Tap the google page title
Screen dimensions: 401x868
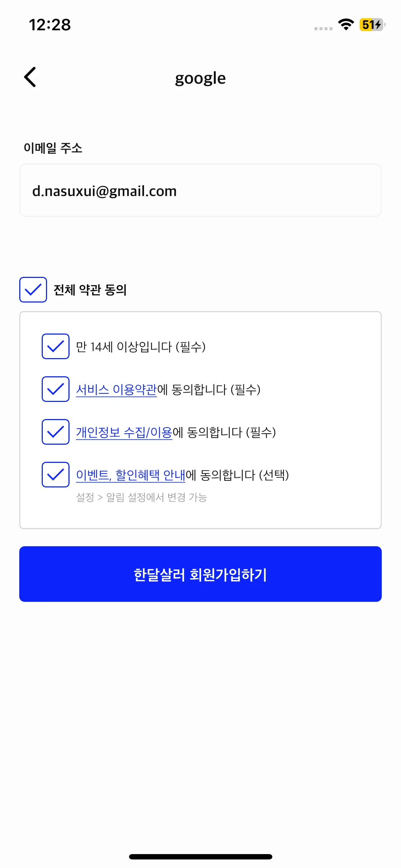tap(200, 78)
